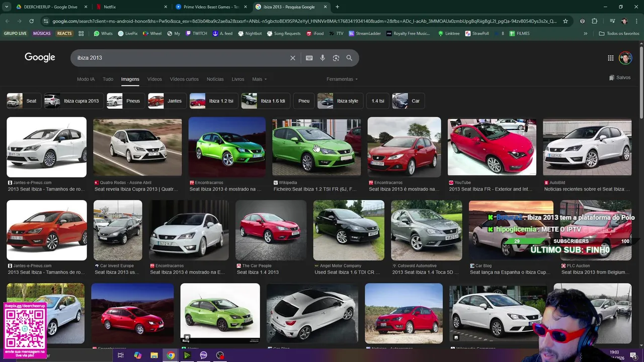The height and width of the screenshot is (362, 644).
Task: Filter by the Ibiza style chip
Action: click(340, 101)
